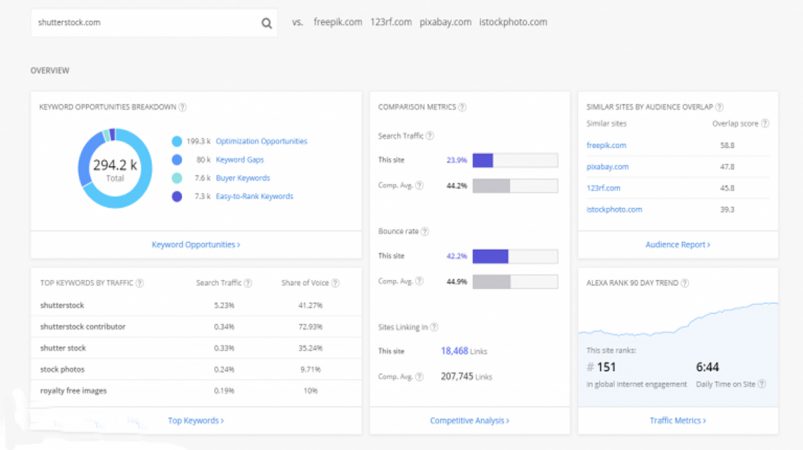Open istockphoto.com in Similar sites list
803x450 pixels.
614,209
